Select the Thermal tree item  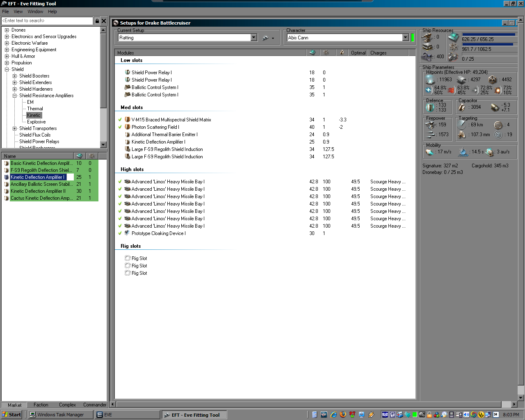(35, 109)
